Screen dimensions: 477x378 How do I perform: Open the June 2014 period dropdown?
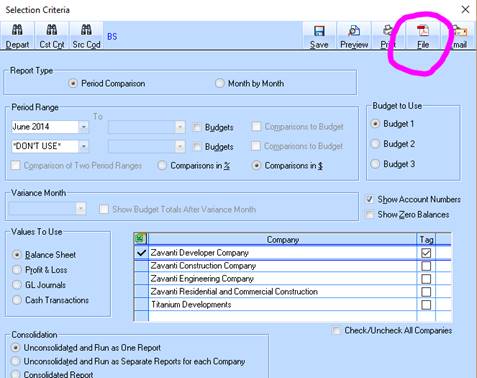83,127
